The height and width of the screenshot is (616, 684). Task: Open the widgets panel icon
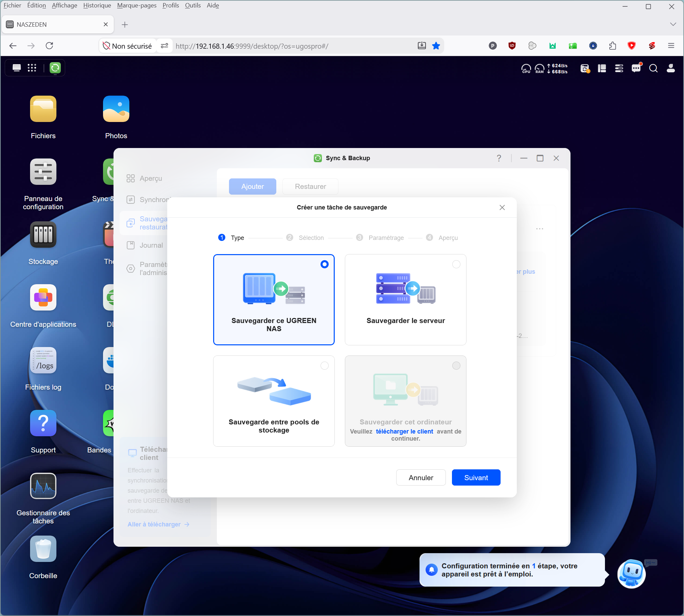pyautogui.click(x=602, y=68)
